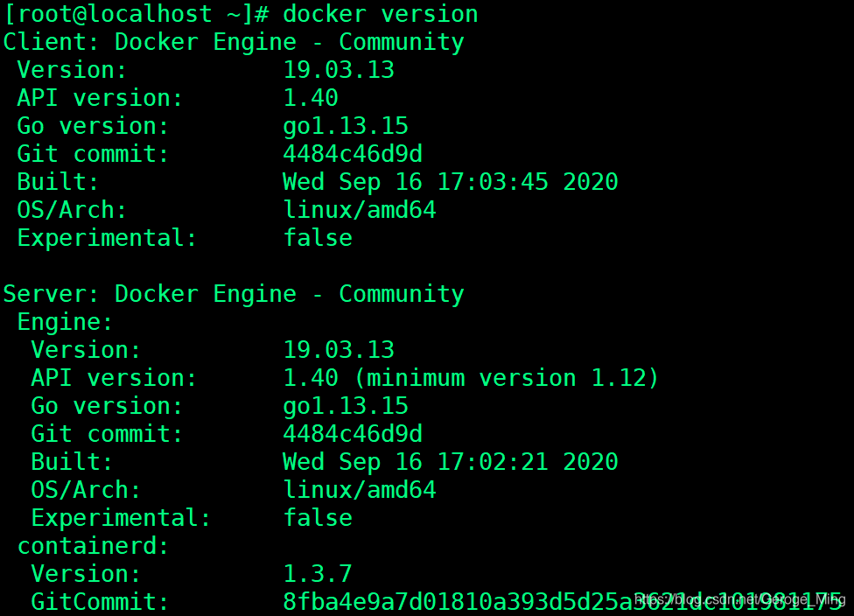Select build date 'Wed Sep 16 17:03:45 2020'
Viewport: 854px width, 616px height.
[451, 182]
